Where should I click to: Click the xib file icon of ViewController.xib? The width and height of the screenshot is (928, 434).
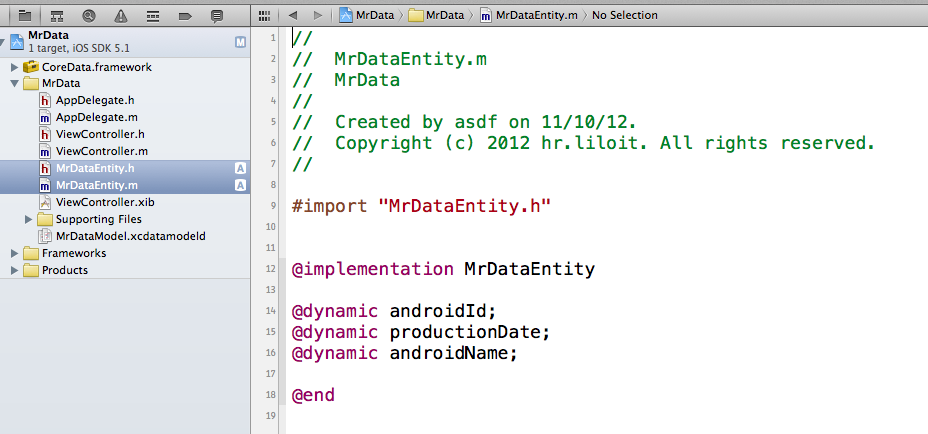point(45,202)
